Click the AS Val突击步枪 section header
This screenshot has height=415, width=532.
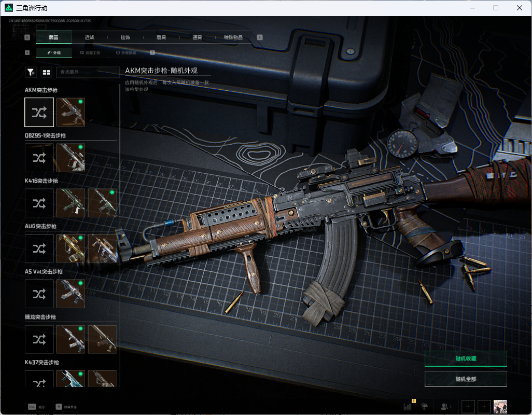click(44, 271)
